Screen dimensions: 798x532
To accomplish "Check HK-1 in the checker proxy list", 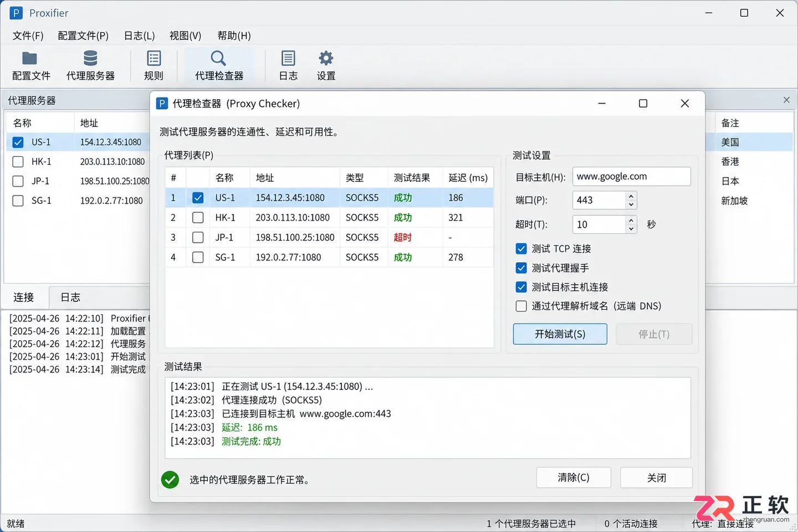I will click(x=198, y=218).
